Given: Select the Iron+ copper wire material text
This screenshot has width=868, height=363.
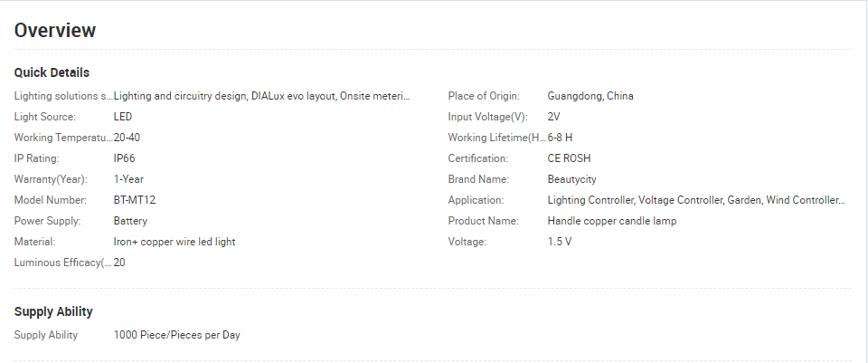Looking at the screenshot, I should point(175,242).
